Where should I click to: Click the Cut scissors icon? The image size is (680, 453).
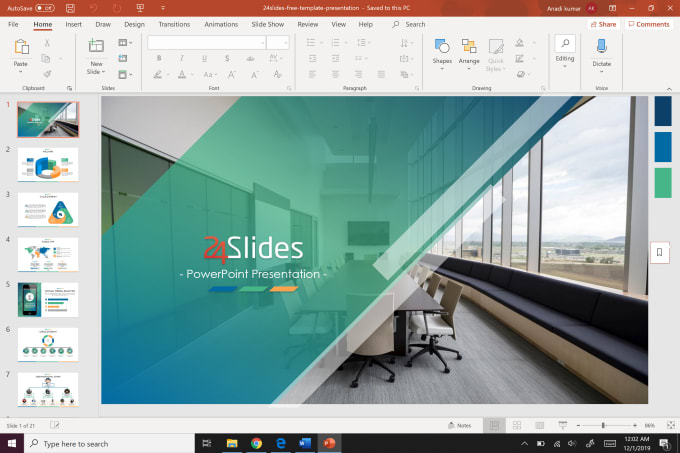(47, 42)
